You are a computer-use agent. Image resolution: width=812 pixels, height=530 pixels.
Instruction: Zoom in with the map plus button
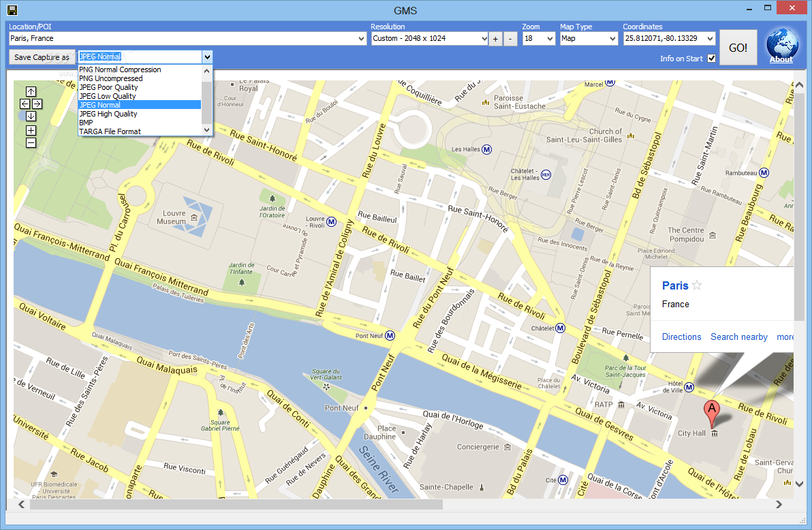point(31,130)
